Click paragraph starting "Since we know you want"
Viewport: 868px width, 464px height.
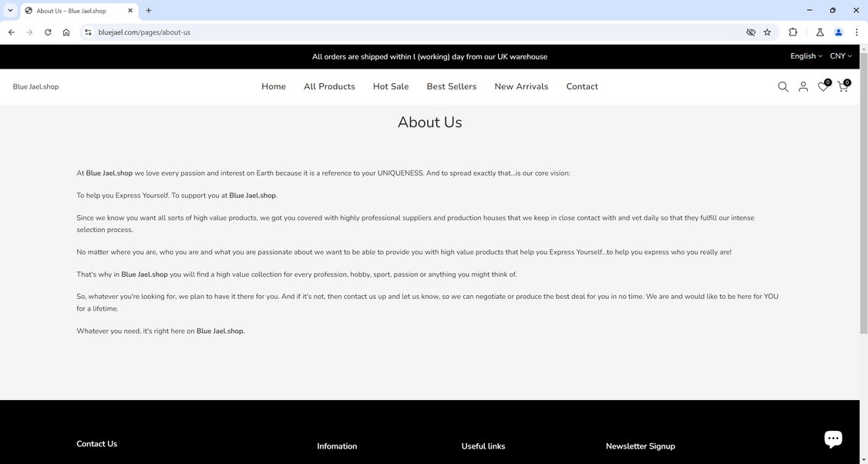415,224
